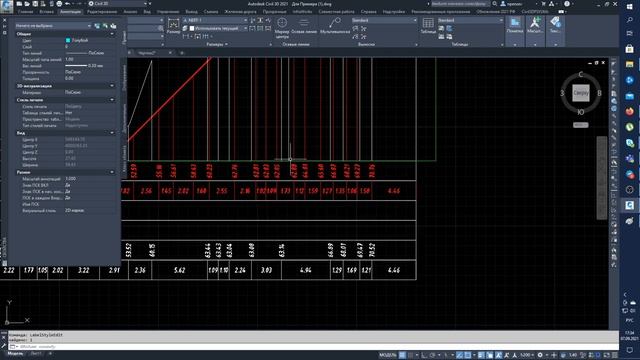The width and height of the screenshot is (640, 360).
Task: Select the Аннотации ribbon tab
Action: point(70,12)
